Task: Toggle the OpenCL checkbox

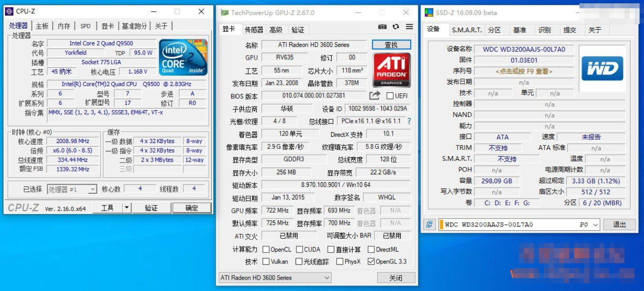Action: [x=265, y=250]
